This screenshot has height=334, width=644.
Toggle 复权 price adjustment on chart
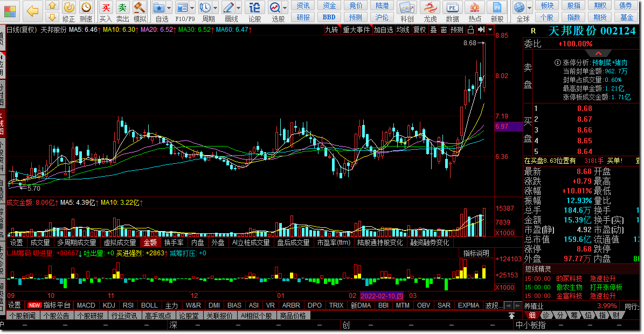pyautogui.click(x=419, y=30)
